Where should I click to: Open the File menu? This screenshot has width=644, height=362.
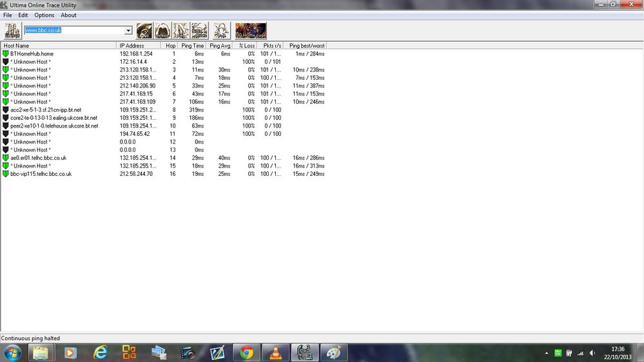tap(7, 15)
